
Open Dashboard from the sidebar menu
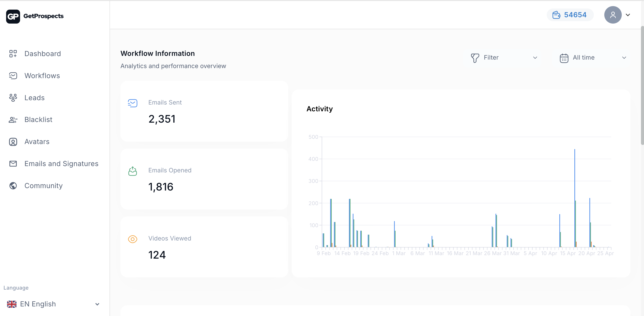43,53
